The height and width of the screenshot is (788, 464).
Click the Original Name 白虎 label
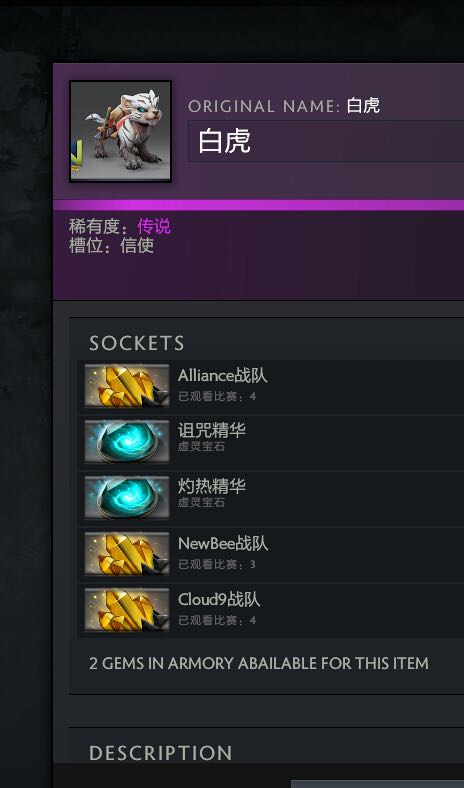(x=284, y=106)
